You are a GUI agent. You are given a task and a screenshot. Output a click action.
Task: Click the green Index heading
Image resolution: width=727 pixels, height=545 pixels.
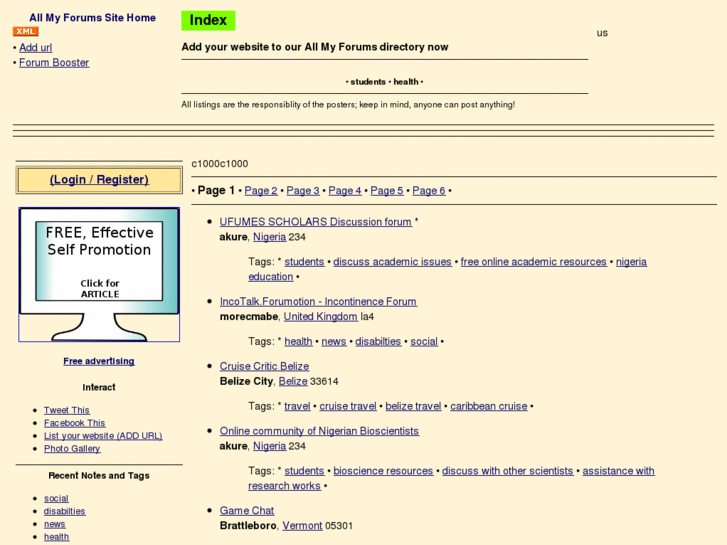pos(208,20)
